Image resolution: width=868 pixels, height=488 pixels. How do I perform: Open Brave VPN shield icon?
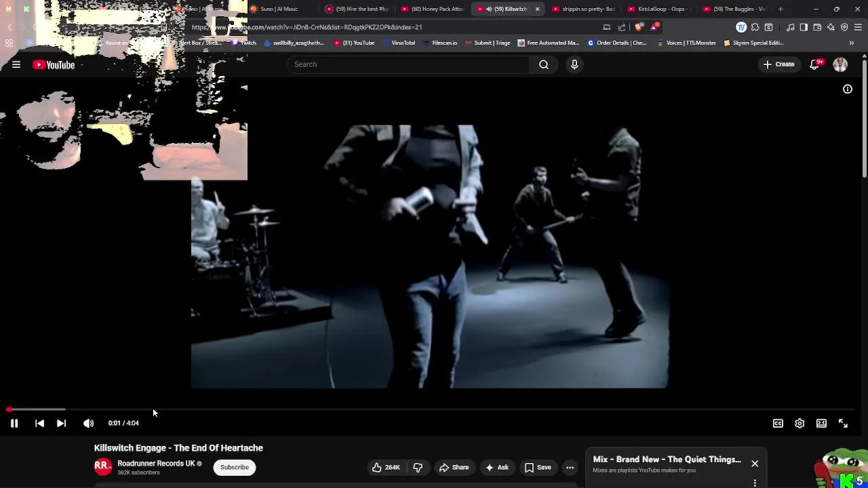[x=844, y=27]
